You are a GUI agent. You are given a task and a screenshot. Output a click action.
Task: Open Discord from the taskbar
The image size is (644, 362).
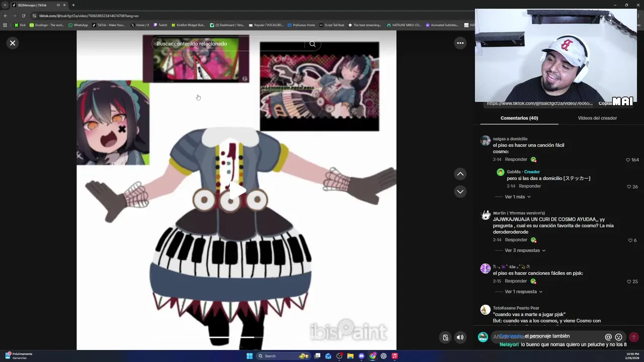361,356
